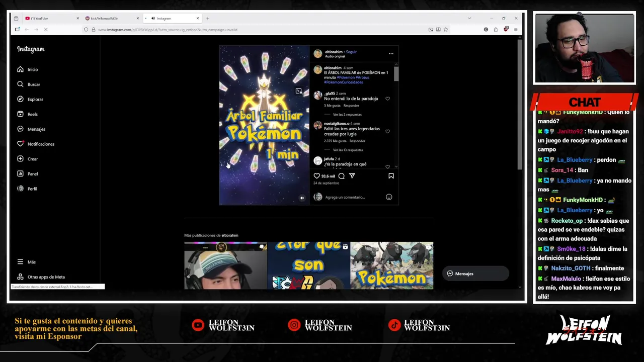Click the 93,6 mil likes count
The image size is (644, 362).
328,176
